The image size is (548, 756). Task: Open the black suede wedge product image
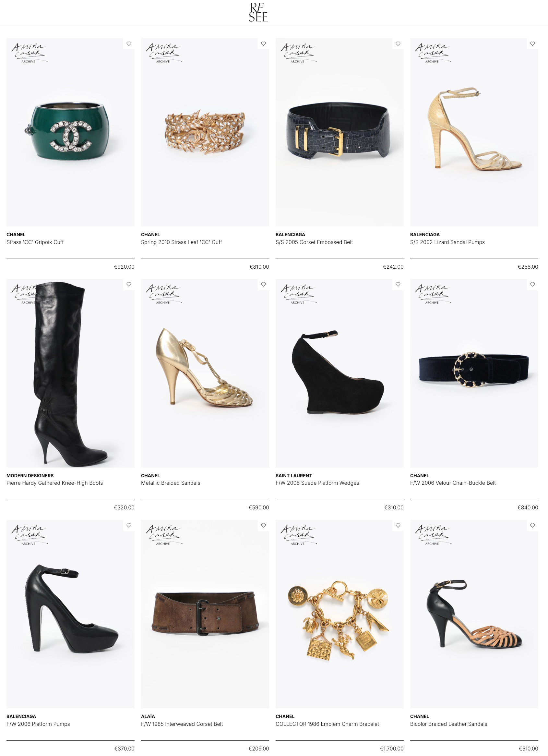[x=340, y=373]
